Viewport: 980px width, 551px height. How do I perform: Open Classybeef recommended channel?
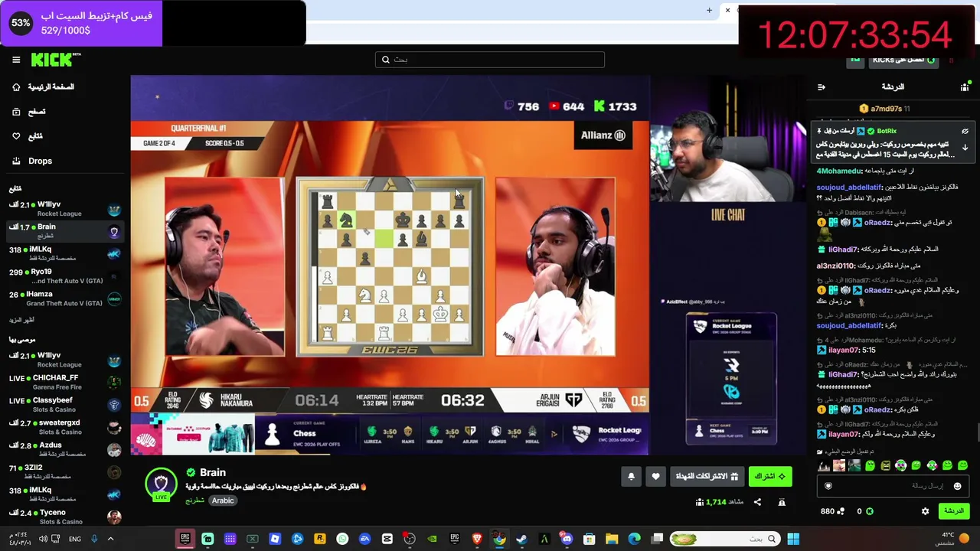pyautogui.click(x=65, y=404)
